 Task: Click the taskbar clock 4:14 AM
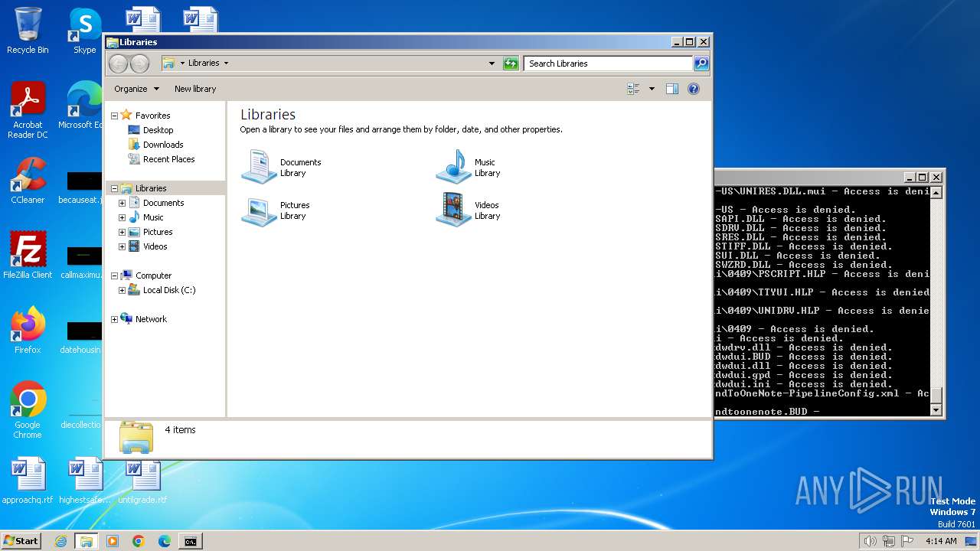[x=941, y=541]
